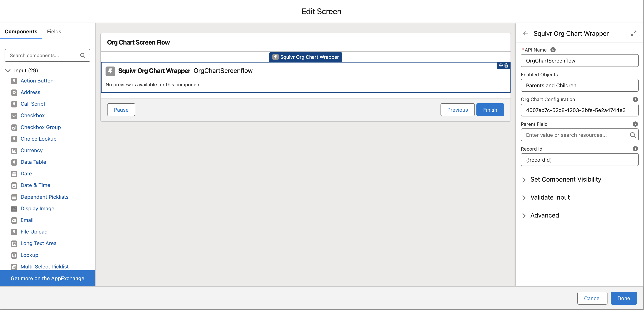
Task: Click the Call Script component icon
Action: 14,104
